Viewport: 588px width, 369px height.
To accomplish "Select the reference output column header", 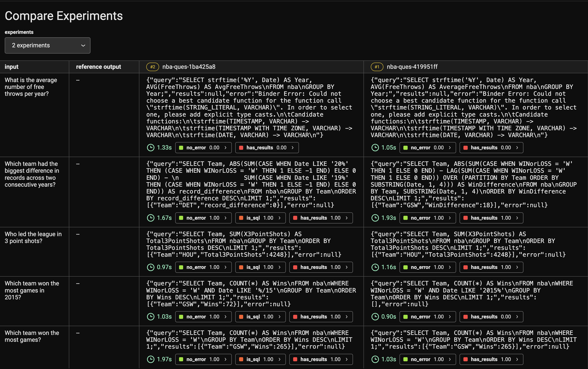I will [98, 67].
